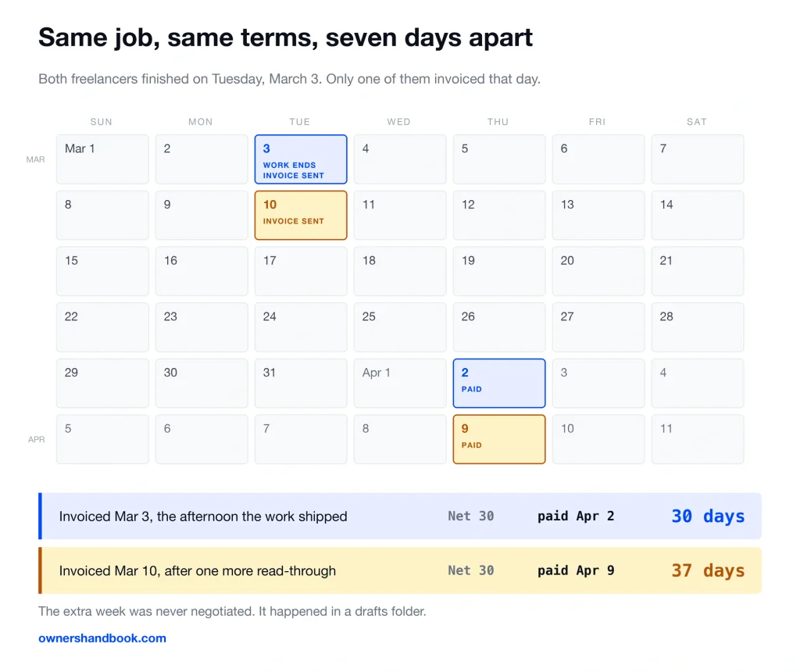This screenshot has width=800, height=672.
Task: Select the Invoiced Mar 3 summary row
Action: (400, 516)
